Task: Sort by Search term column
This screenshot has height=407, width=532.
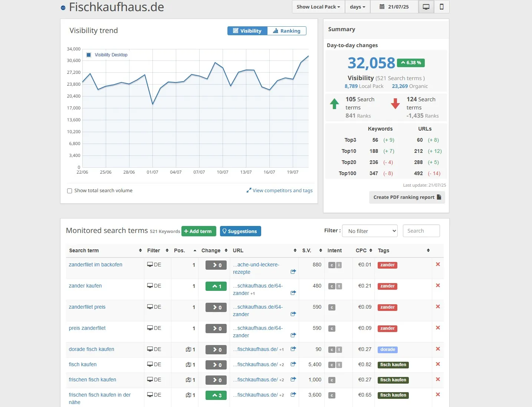Action: point(105,250)
